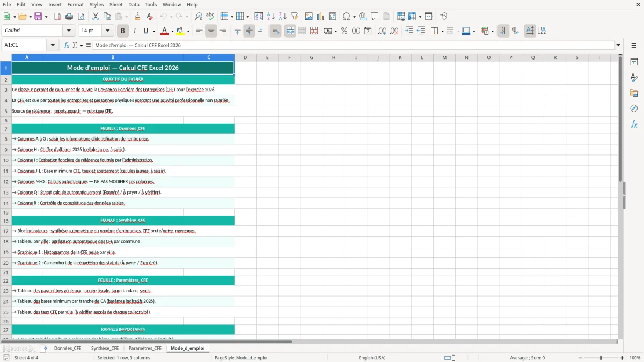
Task: Toggle Center Horizontally alignment
Action: click(211, 31)
